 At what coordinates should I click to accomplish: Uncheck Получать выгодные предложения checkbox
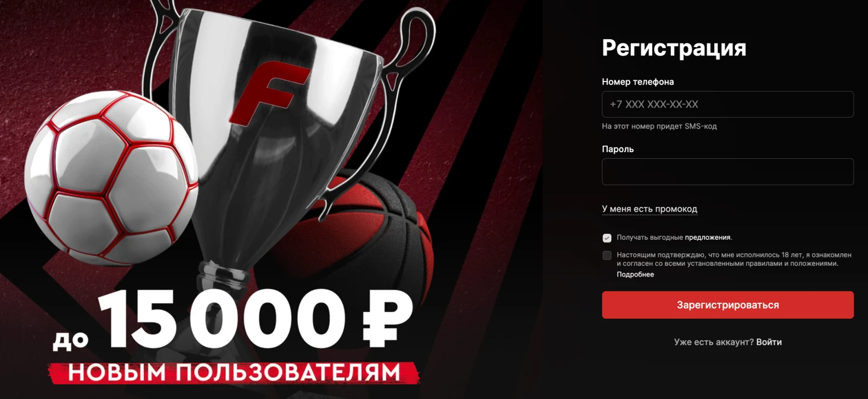tap(606, 238)
